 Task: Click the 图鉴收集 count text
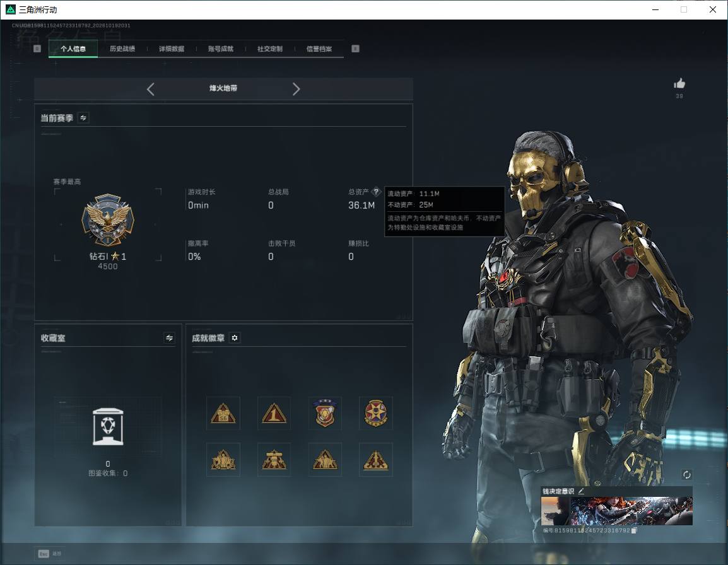(x=108, y=473)
